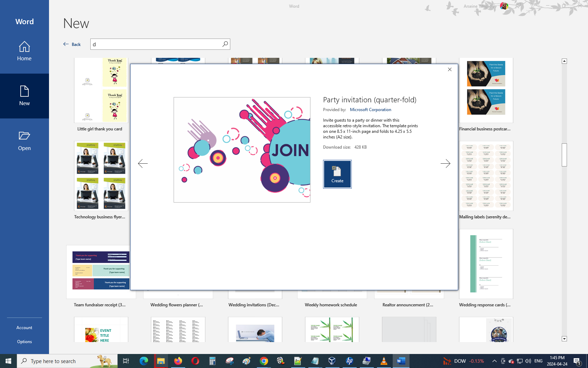Viewport: 588px width, 368px height.
Task: Click the template search input field
Action: [x=156, y=44]
